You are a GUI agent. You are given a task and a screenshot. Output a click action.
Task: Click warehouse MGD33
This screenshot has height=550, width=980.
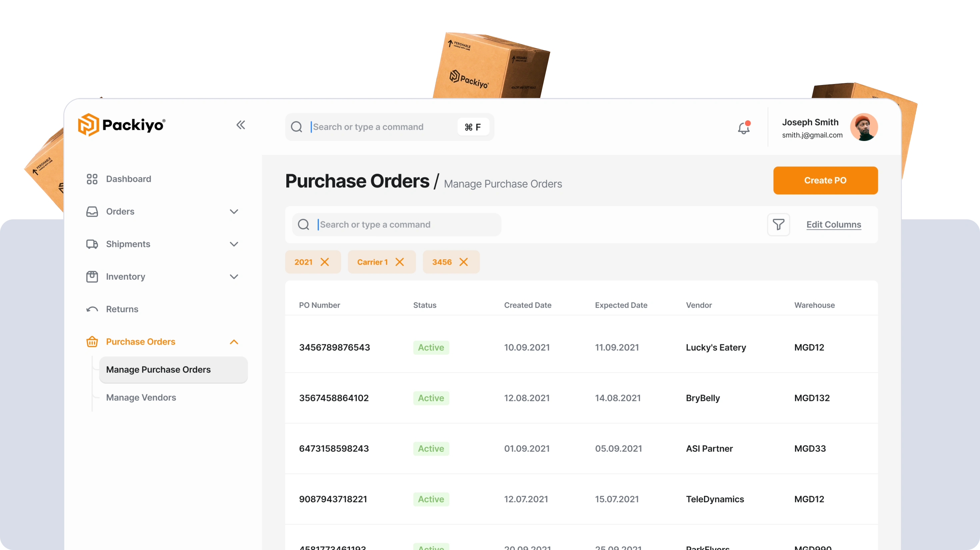click(810, 448)
